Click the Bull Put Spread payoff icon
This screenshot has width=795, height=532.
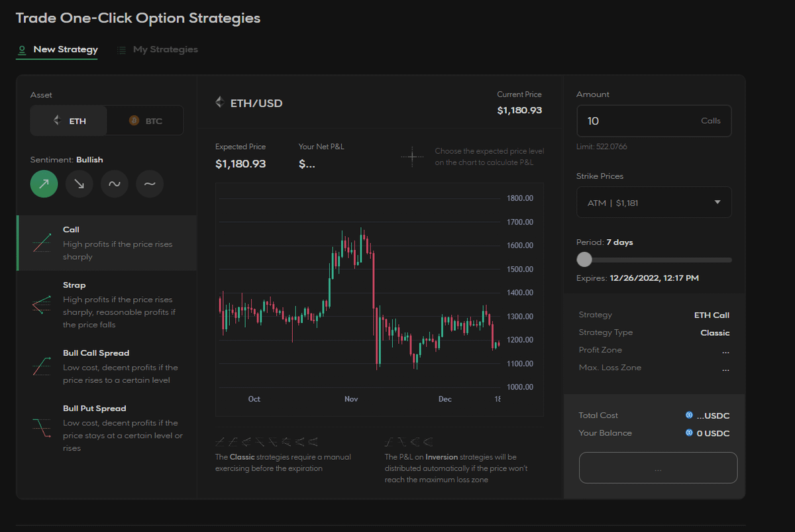[41, 428]
